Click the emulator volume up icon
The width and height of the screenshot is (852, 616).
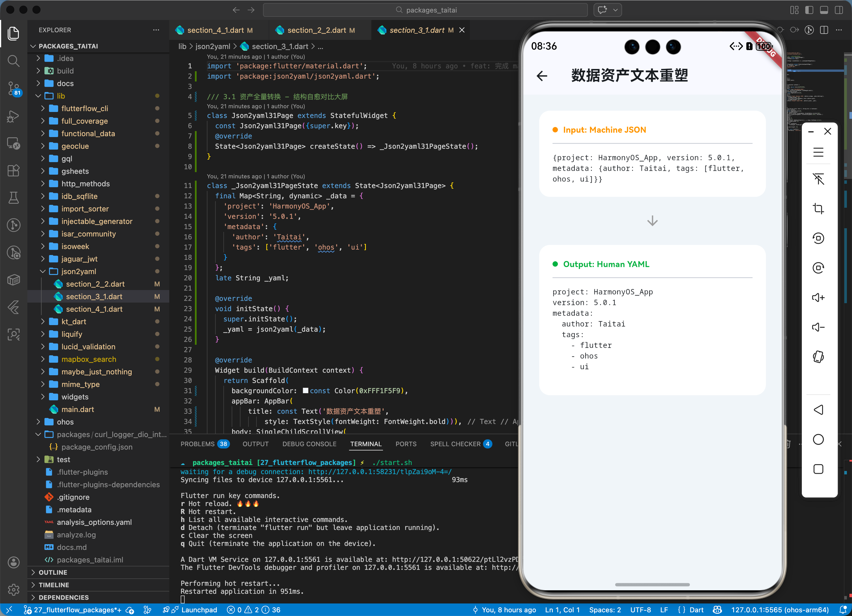818,298
